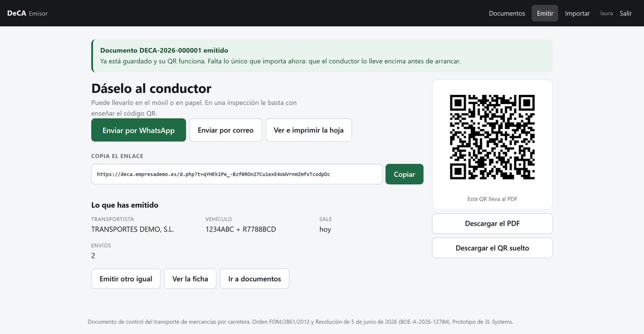
Task: Click Ir a documentos
Action: pyautogui.click(x=254, y=279)
